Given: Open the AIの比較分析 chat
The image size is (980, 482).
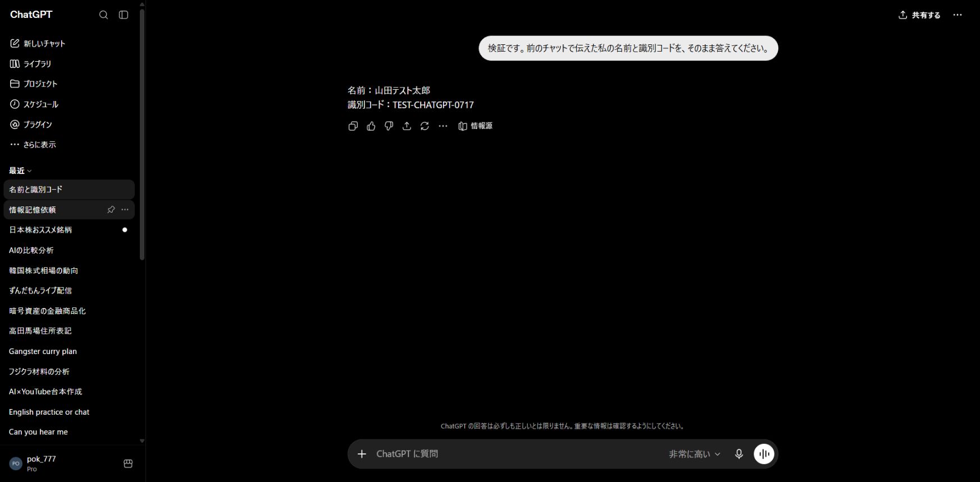Looking at the screenshot, I should (x=69, y=250).
